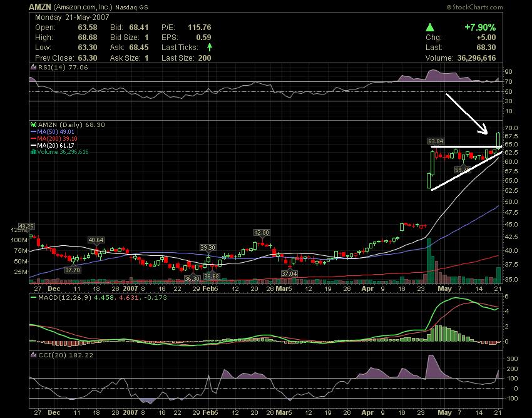The height and width of the screenshot is (418, 532).
Task: Click the 300 label on CCI axis
Action: pos(512,359)
